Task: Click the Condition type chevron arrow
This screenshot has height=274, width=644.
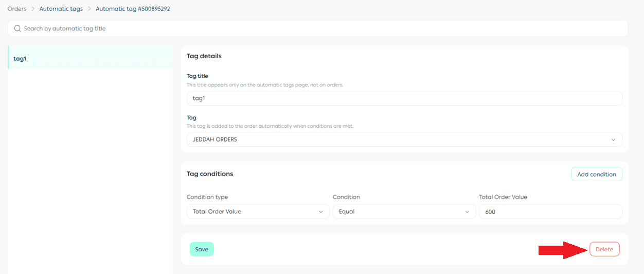Action: [x=321, y=212]
